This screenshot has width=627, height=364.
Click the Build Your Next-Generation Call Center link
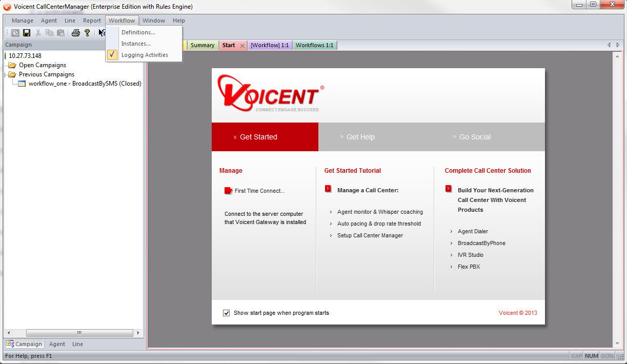coord(496,200)
